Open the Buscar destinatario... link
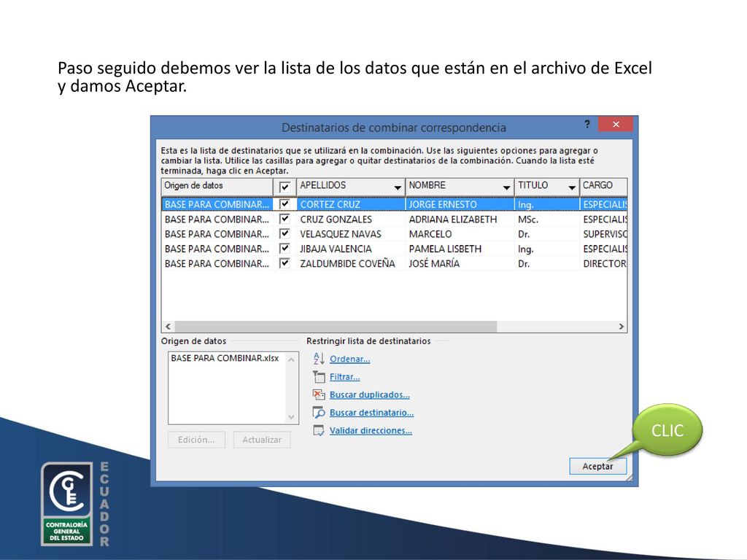Image resolution: width=747 pixels, height=560 pixels. [x=371, y=413]
